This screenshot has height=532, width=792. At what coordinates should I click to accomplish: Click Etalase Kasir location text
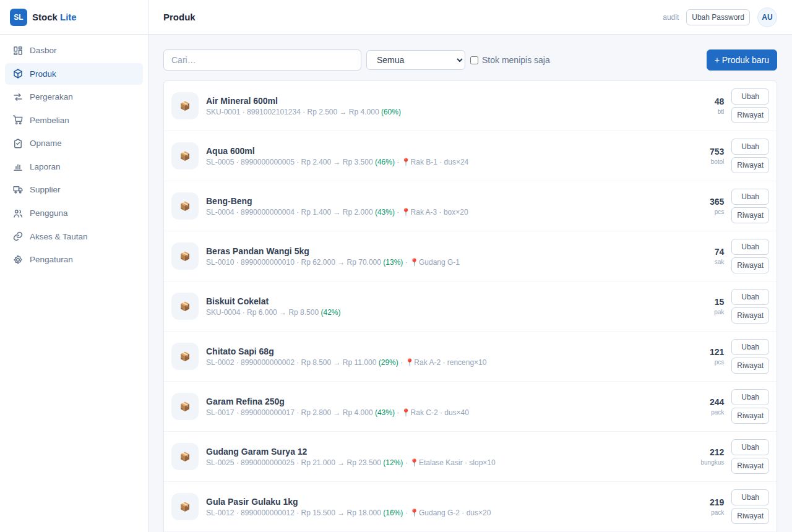(x=441, y=463)
